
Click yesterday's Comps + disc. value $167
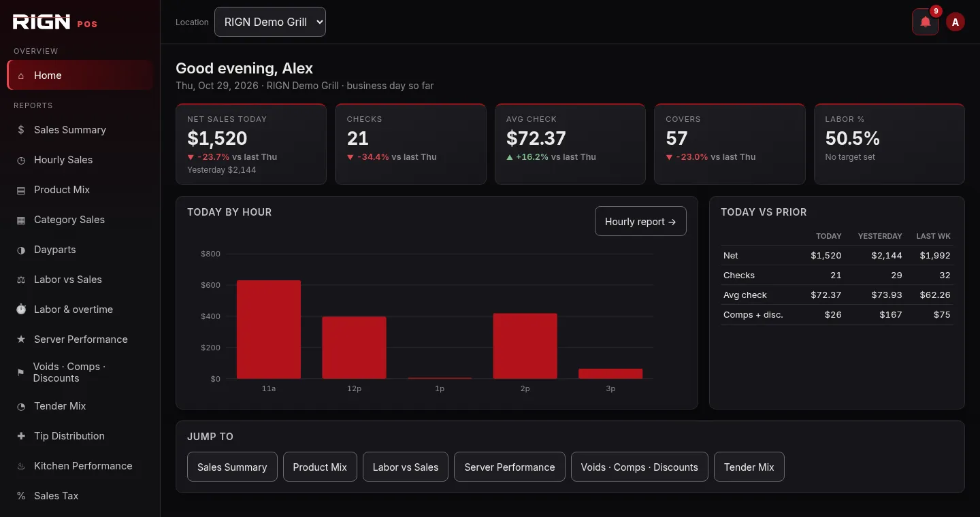[x=891, y=315]
